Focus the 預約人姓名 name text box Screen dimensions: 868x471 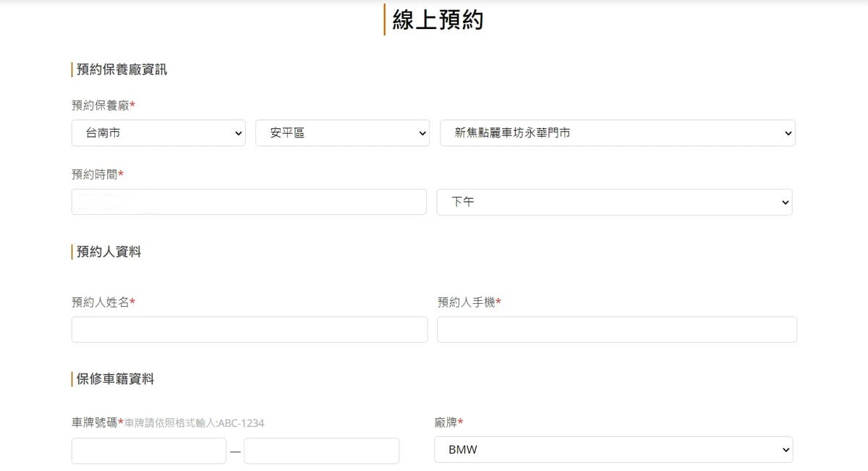point(249,329)
